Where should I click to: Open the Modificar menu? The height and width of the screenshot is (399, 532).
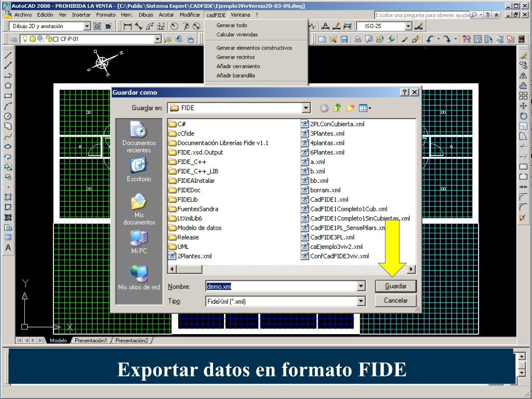(190, 15)
